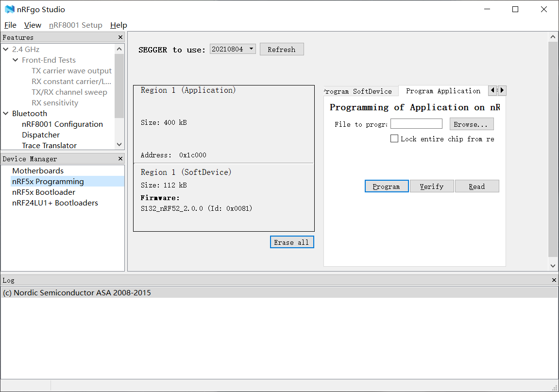Click the right arrow beside the tab bar

point(502,90)
